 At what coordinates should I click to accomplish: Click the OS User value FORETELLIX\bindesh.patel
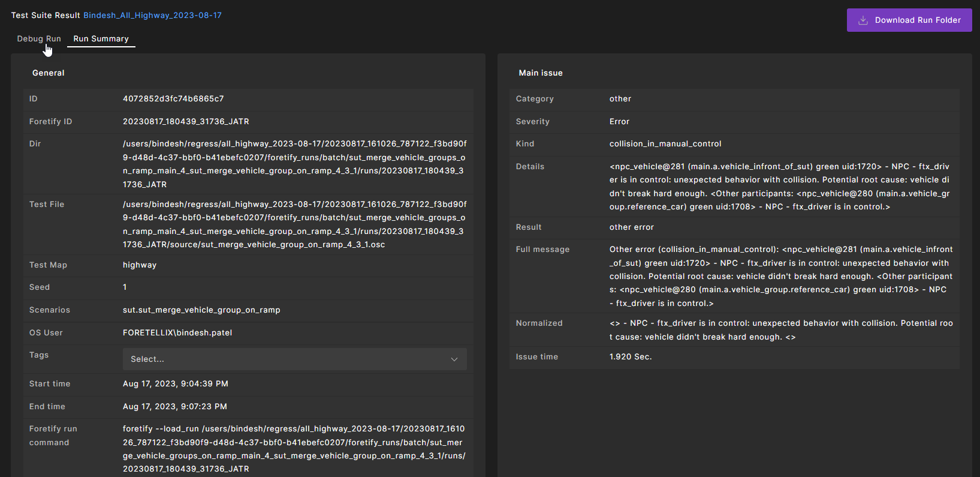[177, 333]
